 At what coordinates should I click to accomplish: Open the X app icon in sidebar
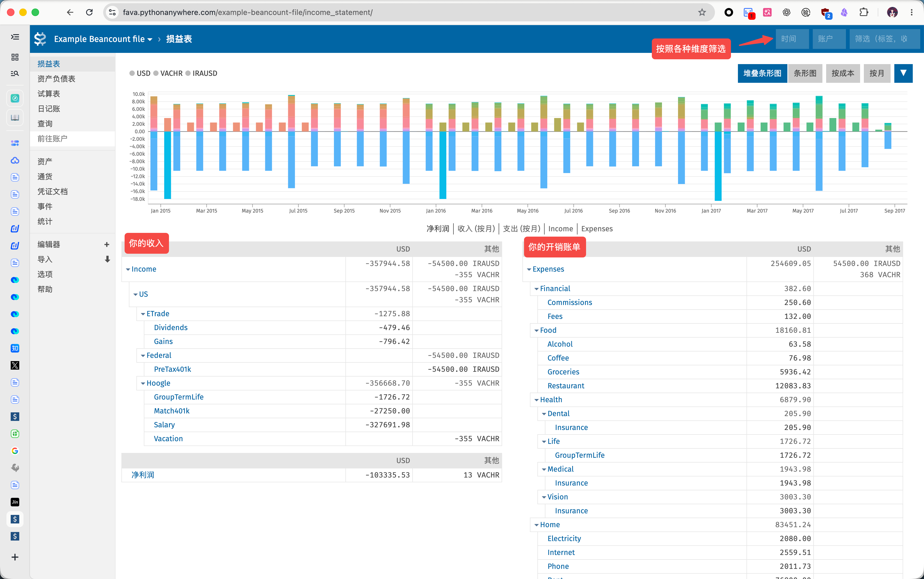tap(15, 365)
